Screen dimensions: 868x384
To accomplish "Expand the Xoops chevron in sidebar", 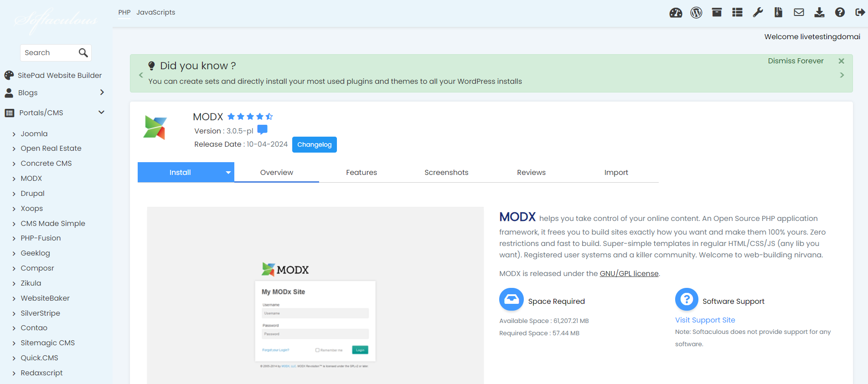I will click(14, 209).
